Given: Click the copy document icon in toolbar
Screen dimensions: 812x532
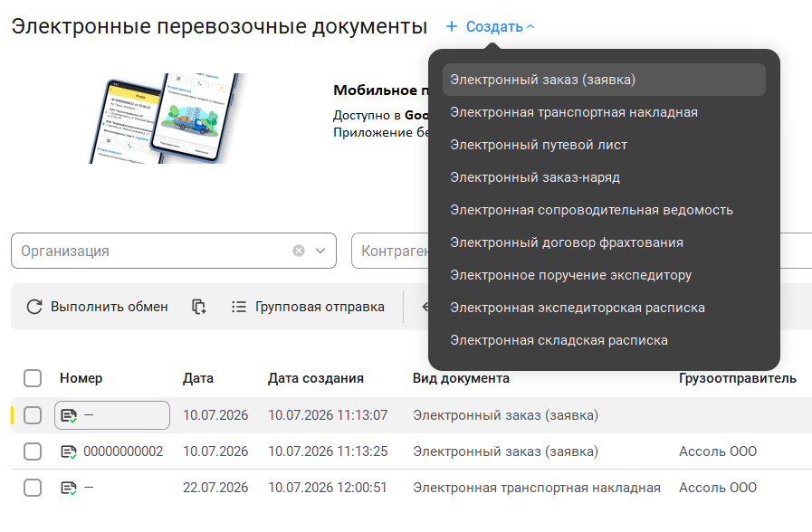Looking at the screenshot, I should point(199,307).
